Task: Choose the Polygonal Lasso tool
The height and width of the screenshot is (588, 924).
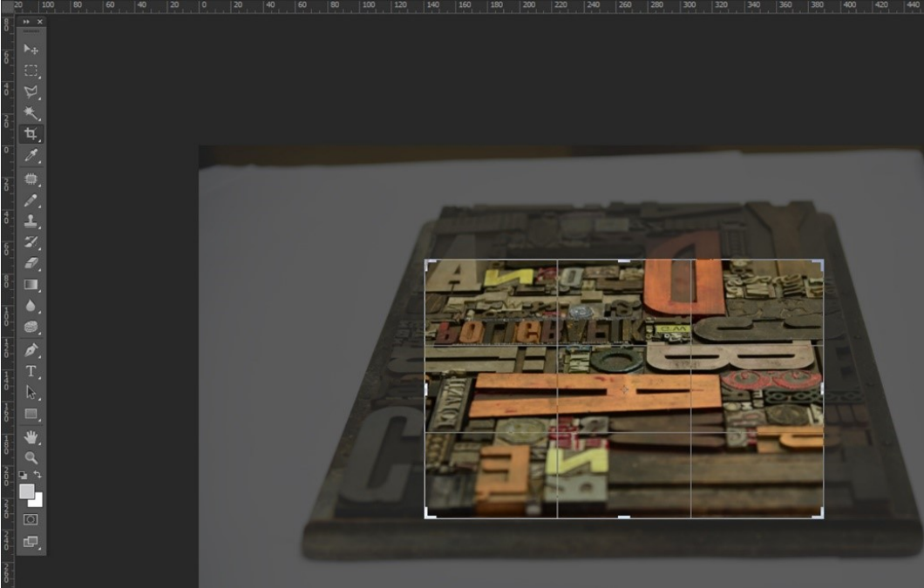Action: click(31, 91)
